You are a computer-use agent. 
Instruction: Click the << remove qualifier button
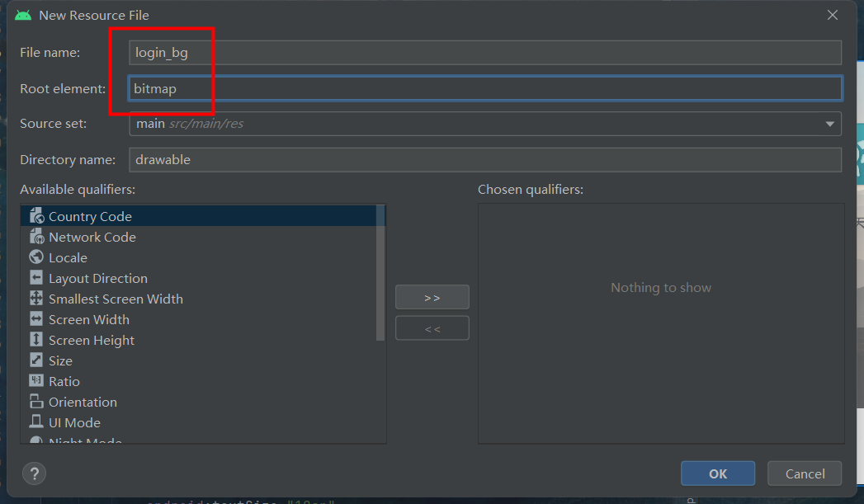[432, 327]
